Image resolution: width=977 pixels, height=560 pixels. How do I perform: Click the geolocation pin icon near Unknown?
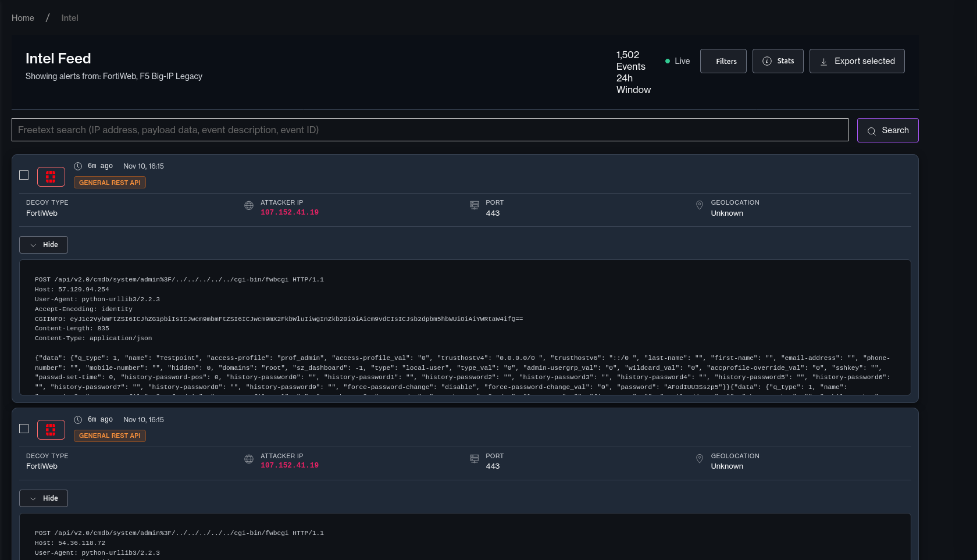click(x=700, y=205)
